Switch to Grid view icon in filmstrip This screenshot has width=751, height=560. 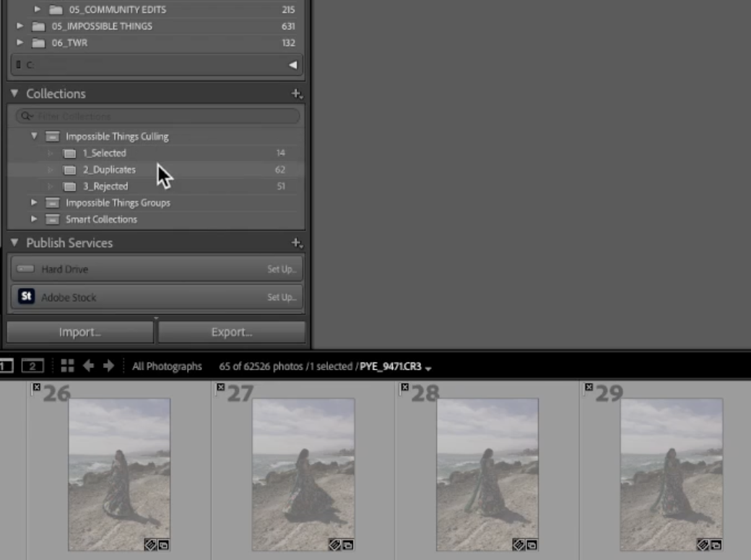tap(67, 366)
